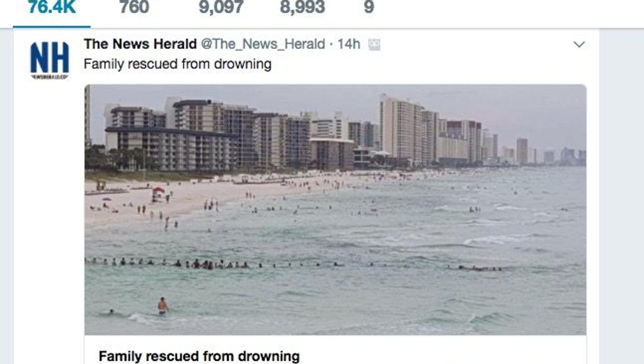Open The News Herald profile name
644x364 pixels.
tap(140, 44)
